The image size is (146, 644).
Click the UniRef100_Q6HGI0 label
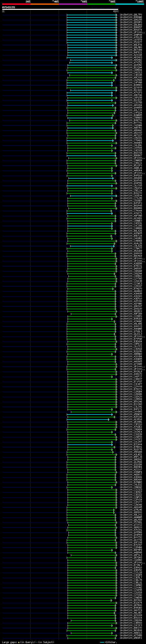(131, 527)
